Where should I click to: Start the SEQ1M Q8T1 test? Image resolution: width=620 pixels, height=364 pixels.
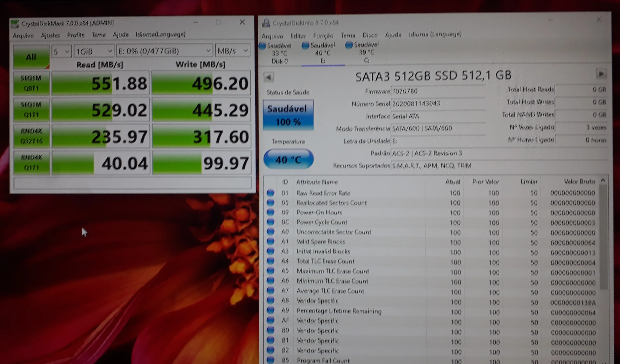(31, 83)
